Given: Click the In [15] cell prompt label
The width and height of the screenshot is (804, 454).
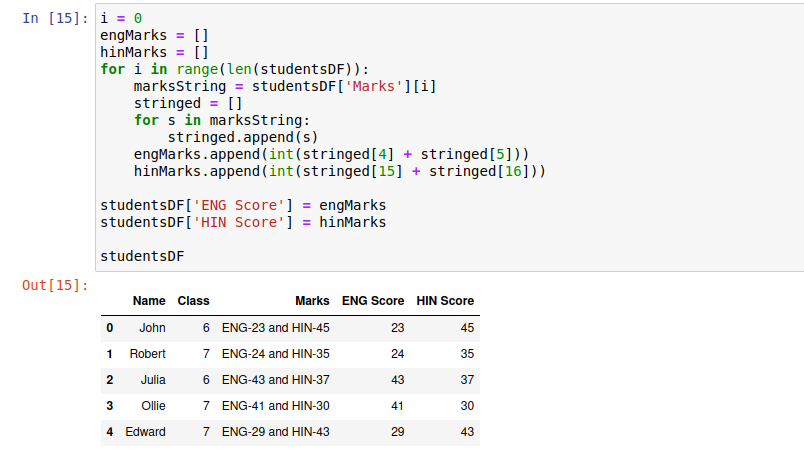Looking at the screenshot, I should (55, 18).
